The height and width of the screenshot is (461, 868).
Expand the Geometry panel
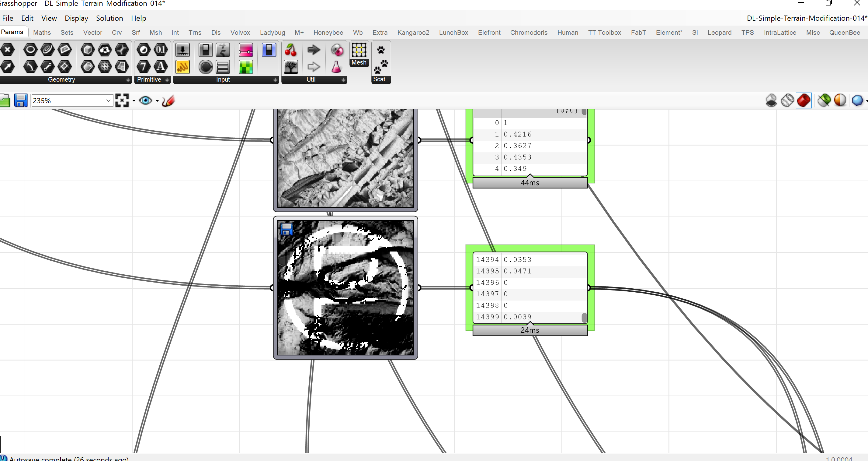[x=128, y=80]
